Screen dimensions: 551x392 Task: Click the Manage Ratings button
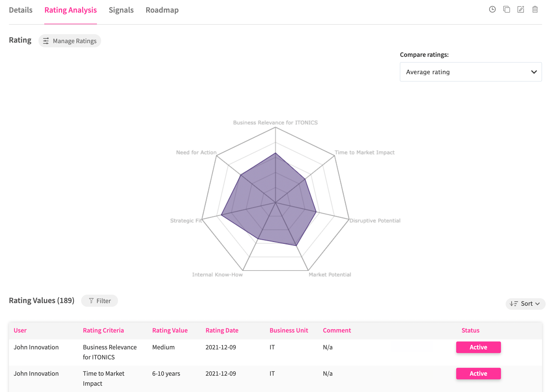tap(70, 41)
